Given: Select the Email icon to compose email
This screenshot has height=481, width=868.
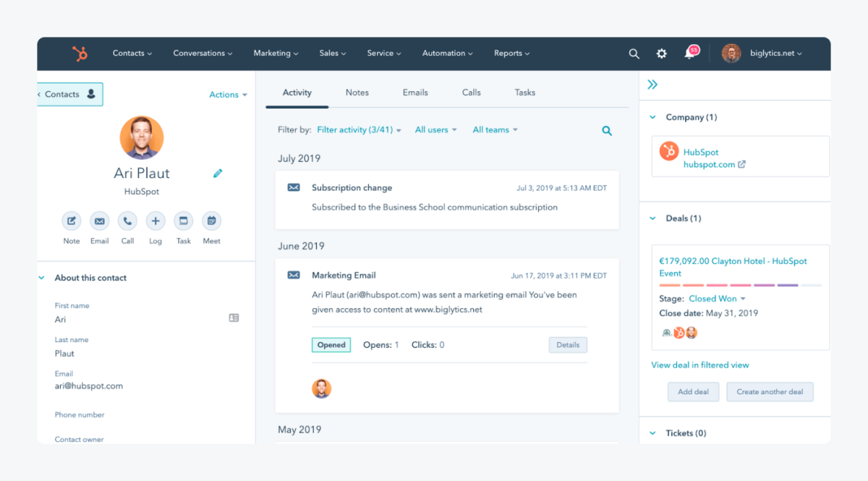Looking at the screenshot, I should click(99, 222).
